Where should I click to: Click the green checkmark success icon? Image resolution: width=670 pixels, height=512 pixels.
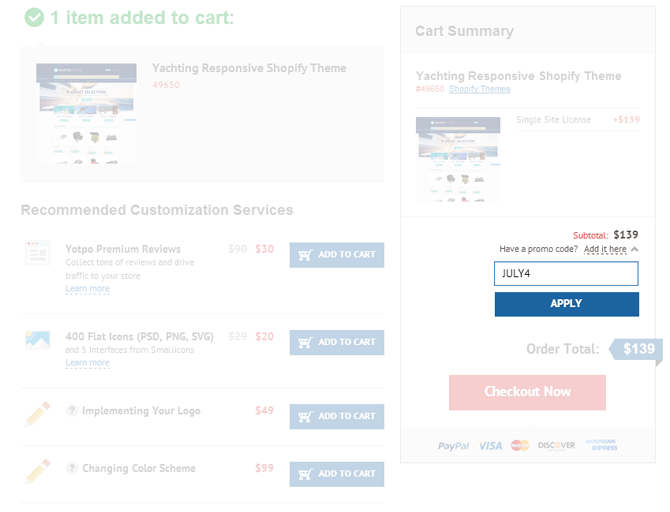coord(34,18)
